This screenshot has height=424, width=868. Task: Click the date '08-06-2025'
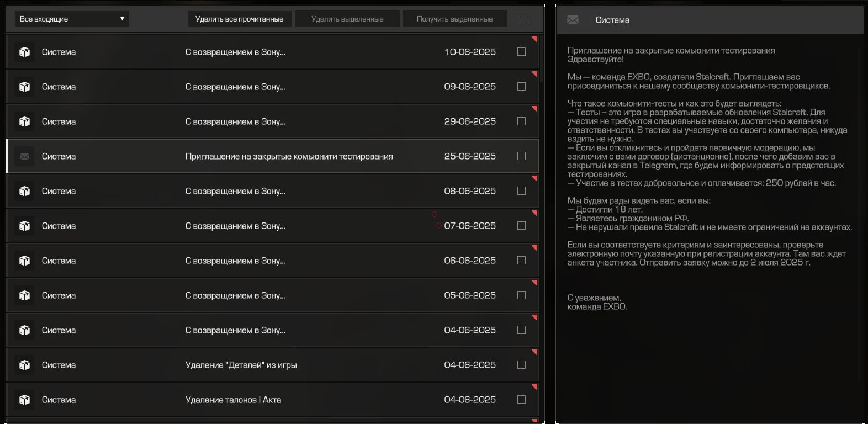(470, 191)
